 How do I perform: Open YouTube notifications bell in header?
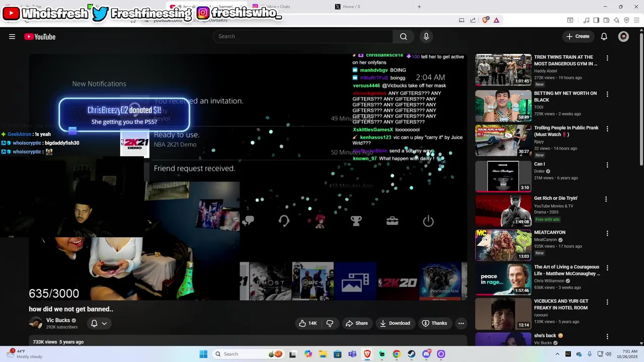pyautogui.click(x=604, y=36)
